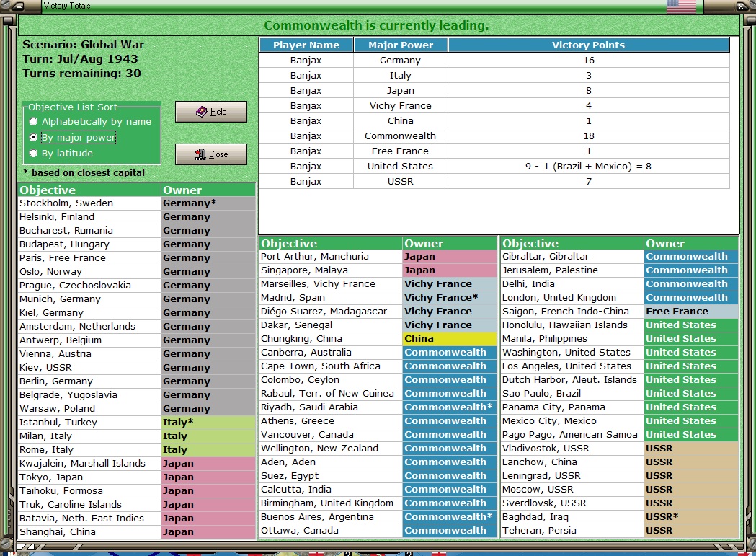Click Ottawa, Canada objective
This screenshot has width=756, height=556.
pos(331,531)
